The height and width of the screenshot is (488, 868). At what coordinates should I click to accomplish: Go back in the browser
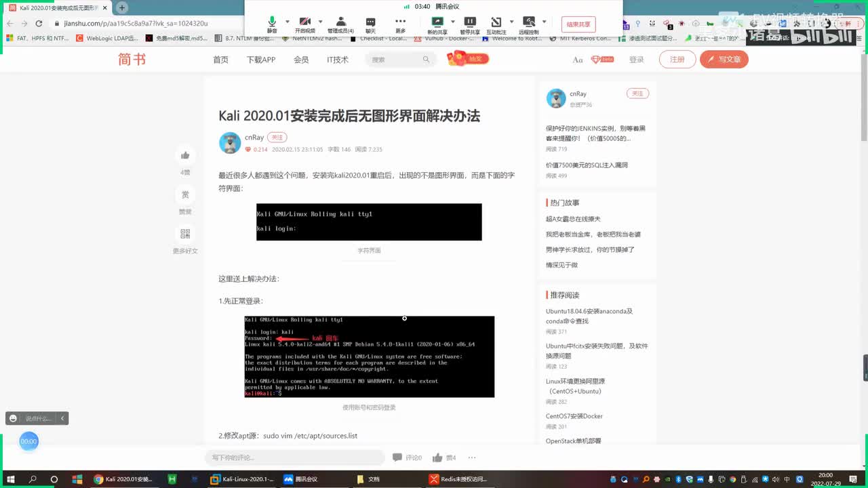(9, 23)
